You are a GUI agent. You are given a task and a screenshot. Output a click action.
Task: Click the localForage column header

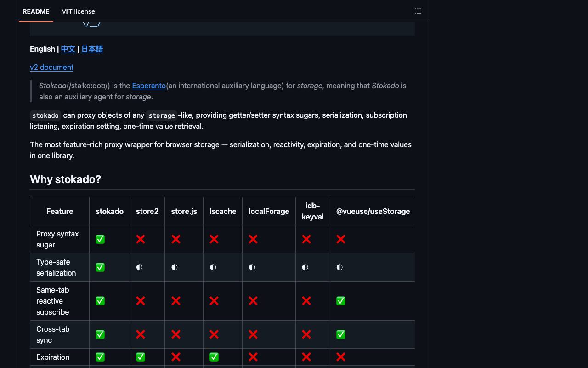[x=269, y=211]
